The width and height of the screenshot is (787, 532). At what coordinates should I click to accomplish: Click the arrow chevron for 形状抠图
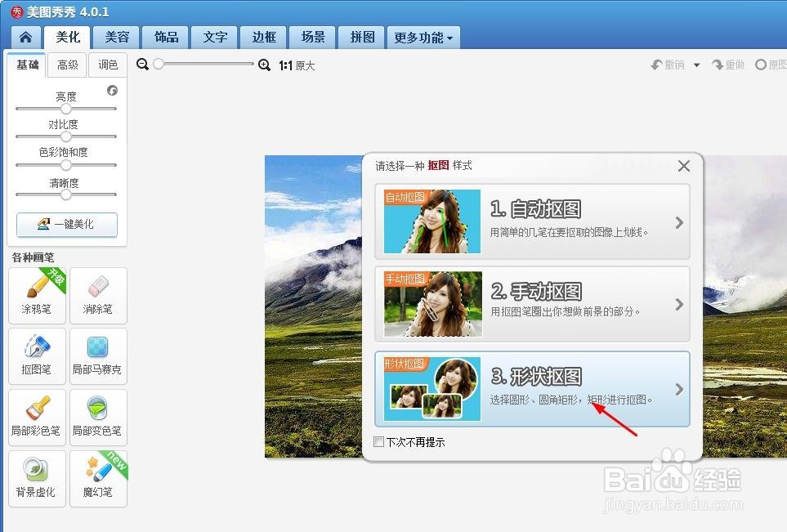point(679,390)
